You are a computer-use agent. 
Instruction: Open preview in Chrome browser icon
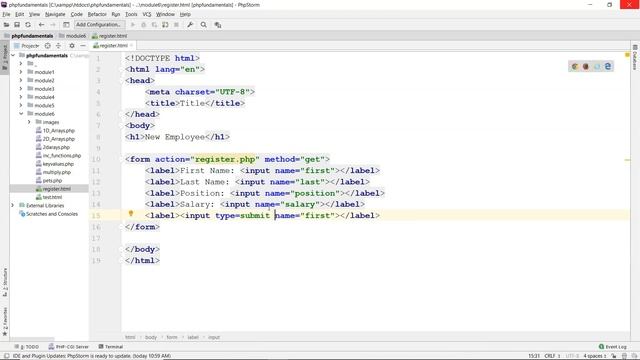click(x=575, y=66)
